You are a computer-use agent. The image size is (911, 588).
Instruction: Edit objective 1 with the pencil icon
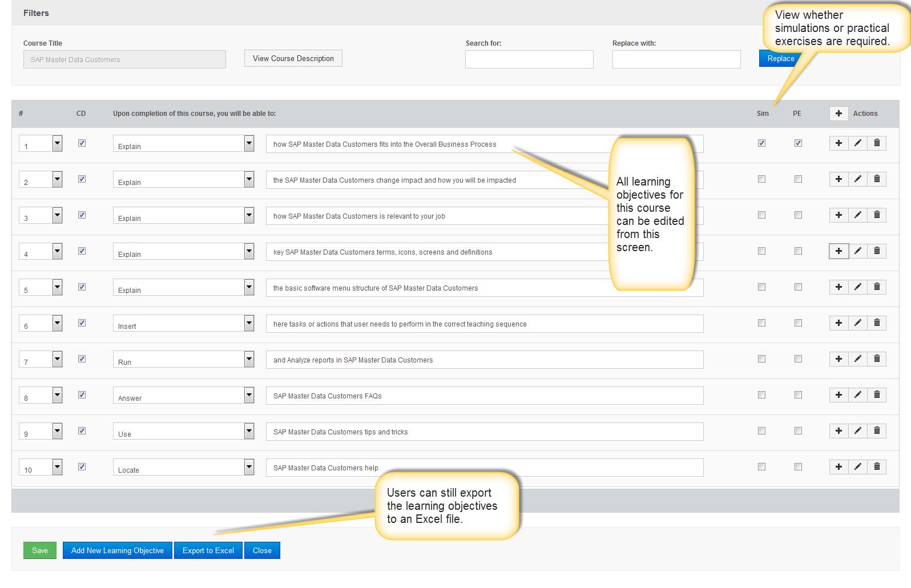pyautogui.click(x=858, y=143)
